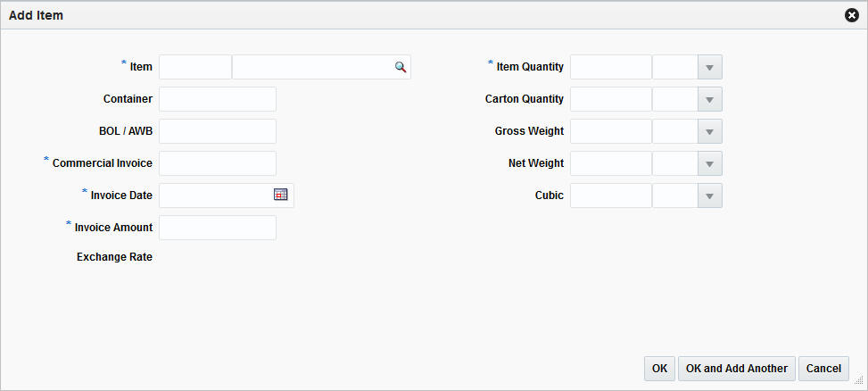Open the Net Weight unit dropdown

(710, 163)
